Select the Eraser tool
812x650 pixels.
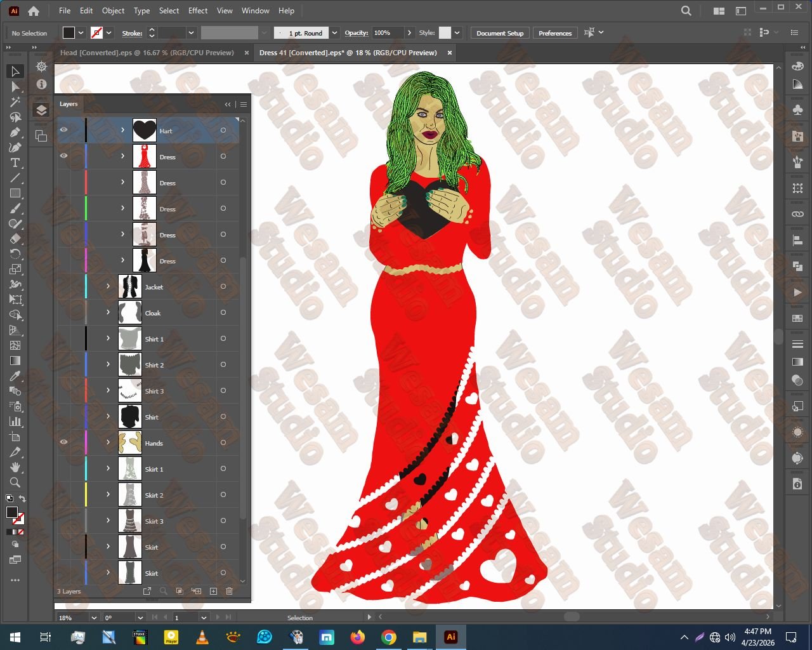coord(15,239)
